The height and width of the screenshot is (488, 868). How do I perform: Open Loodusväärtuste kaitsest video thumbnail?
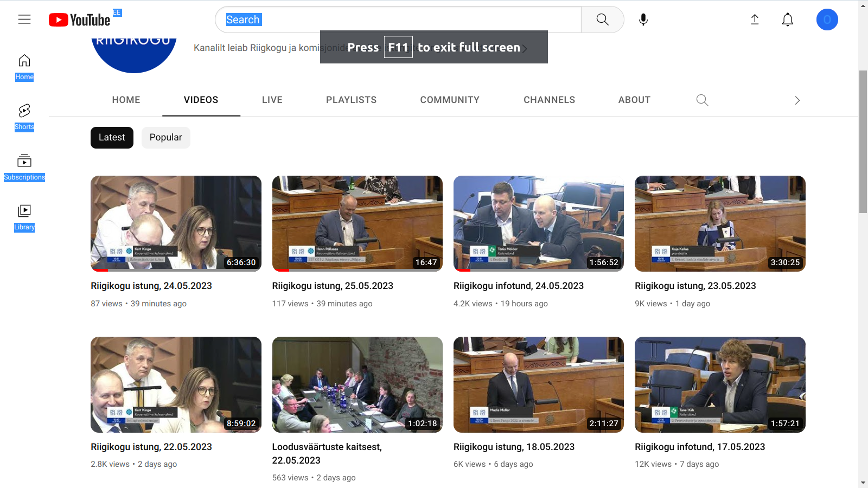tap(357, 384)
